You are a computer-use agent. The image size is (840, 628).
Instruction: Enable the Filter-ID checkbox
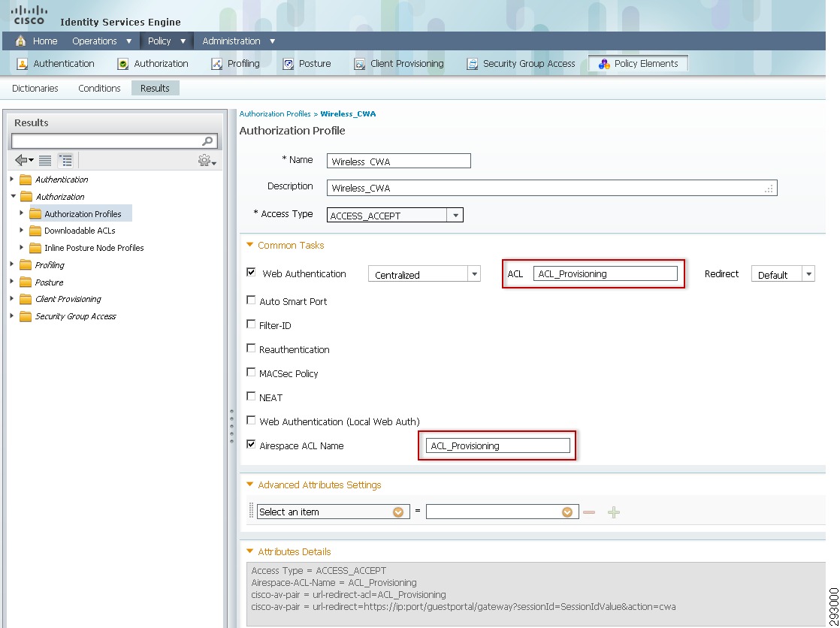[251, 325]
